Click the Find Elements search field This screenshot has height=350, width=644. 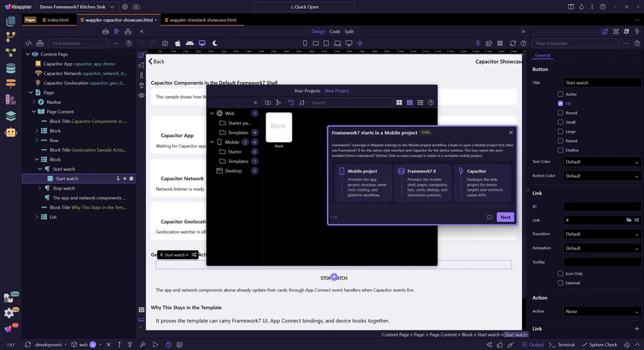pyautogui.click(x=79, y=43)
